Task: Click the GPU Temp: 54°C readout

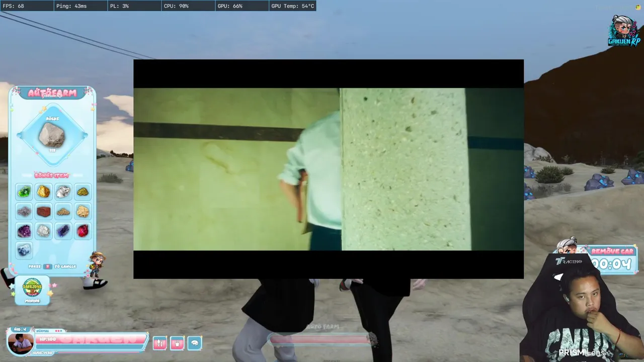Action: pyautogui.click(x=293, y=6)
